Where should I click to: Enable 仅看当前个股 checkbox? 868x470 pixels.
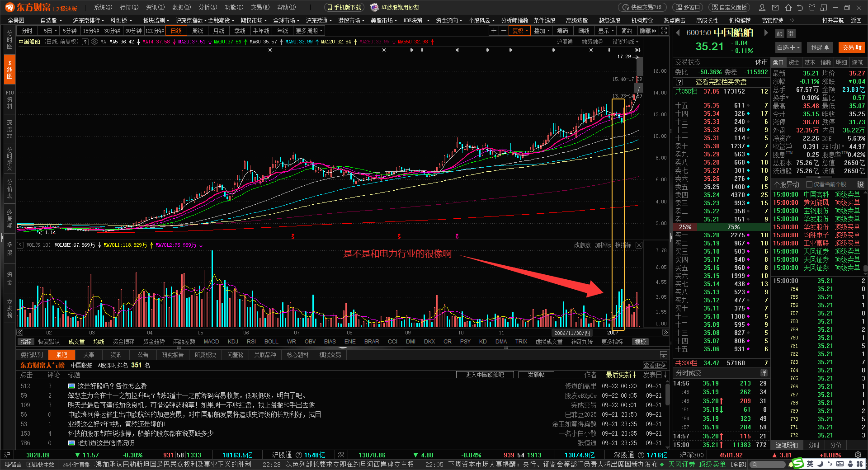click(809, 184)
